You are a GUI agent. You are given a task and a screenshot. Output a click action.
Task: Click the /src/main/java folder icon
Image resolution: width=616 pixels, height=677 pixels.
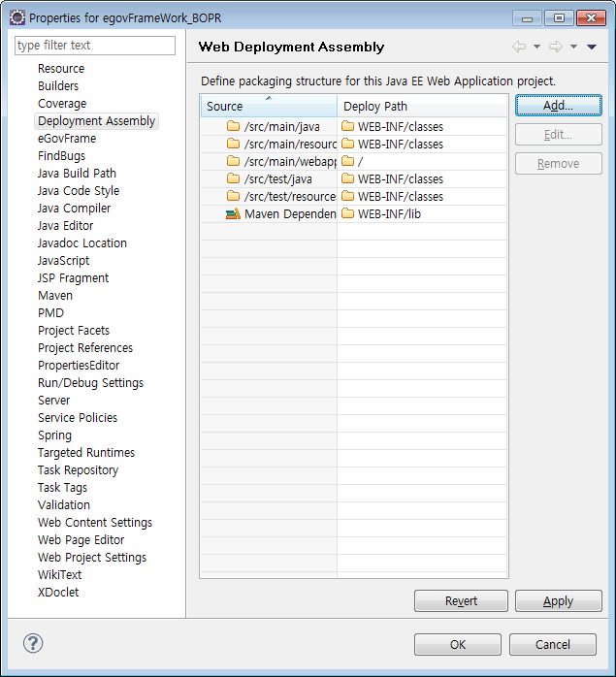233,126
